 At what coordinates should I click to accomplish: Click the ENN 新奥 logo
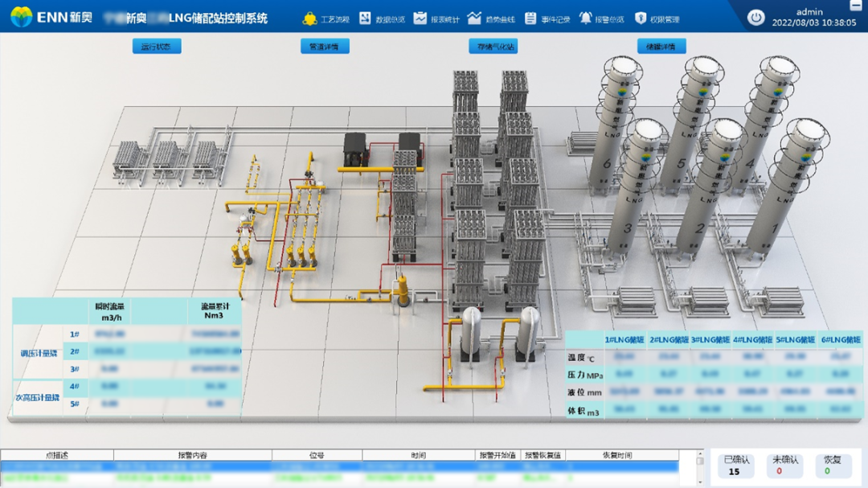(x=51, y=17)
